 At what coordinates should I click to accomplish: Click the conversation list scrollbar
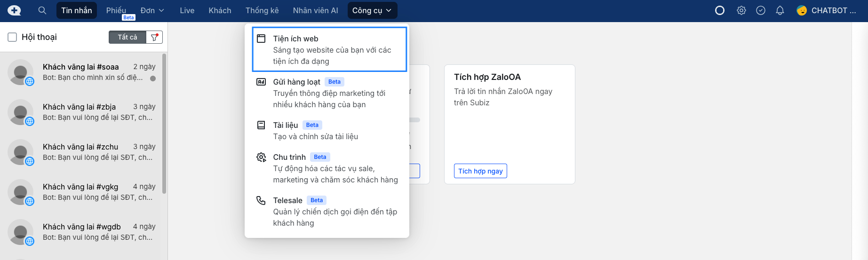pyautogui.click(x=164, y=123)
